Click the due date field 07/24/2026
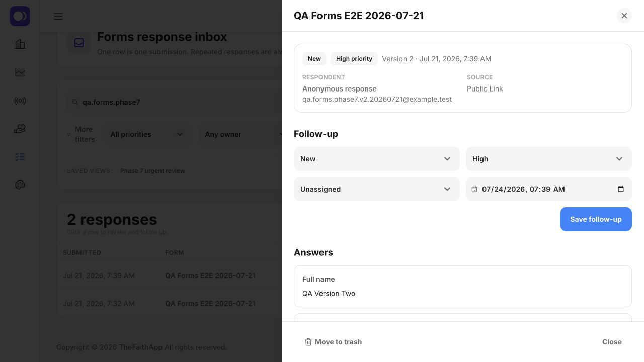The width and height of the screenshot is (644, 362). click(x=549, y=189)
